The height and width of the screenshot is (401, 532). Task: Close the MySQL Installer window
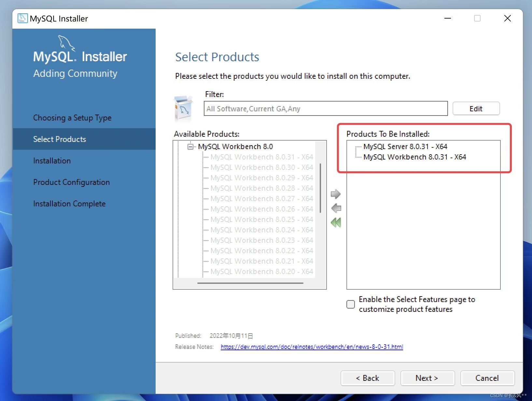point(508,18)
